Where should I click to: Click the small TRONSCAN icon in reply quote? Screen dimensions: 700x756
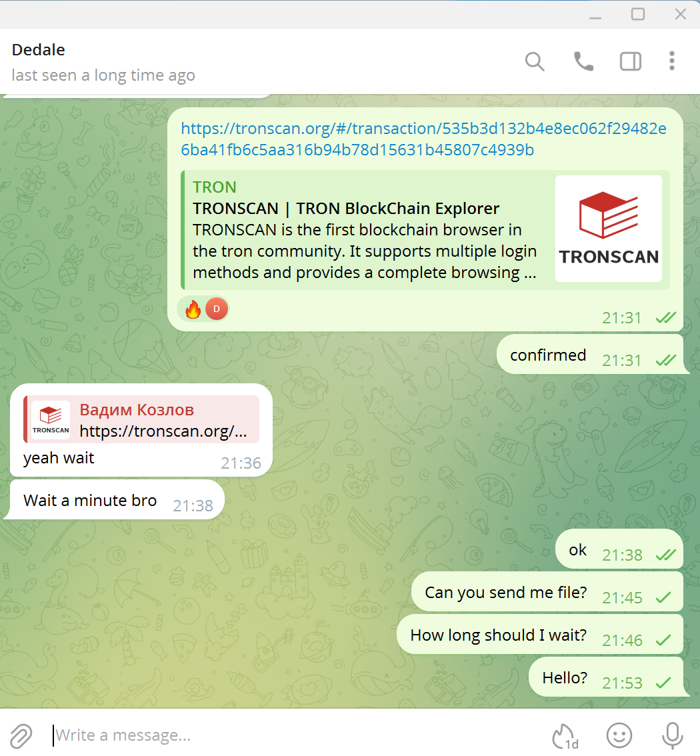(x=51, y=420)
